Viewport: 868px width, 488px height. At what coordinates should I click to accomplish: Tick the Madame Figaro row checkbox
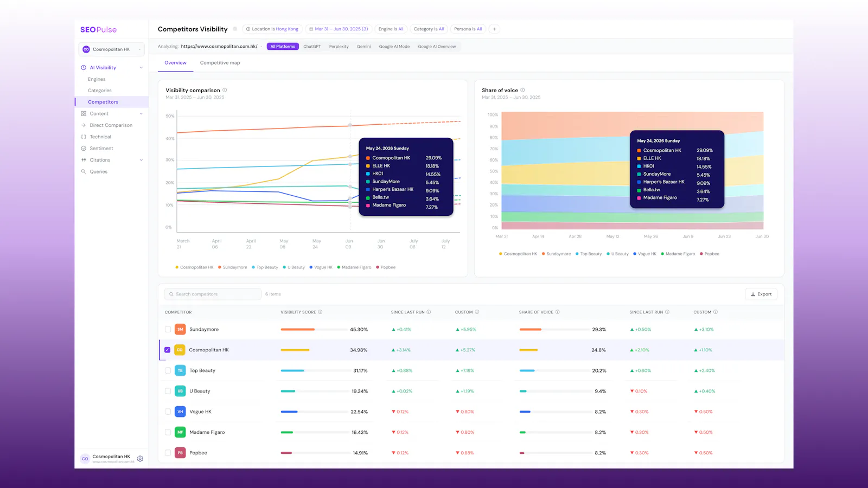[168, 433]
